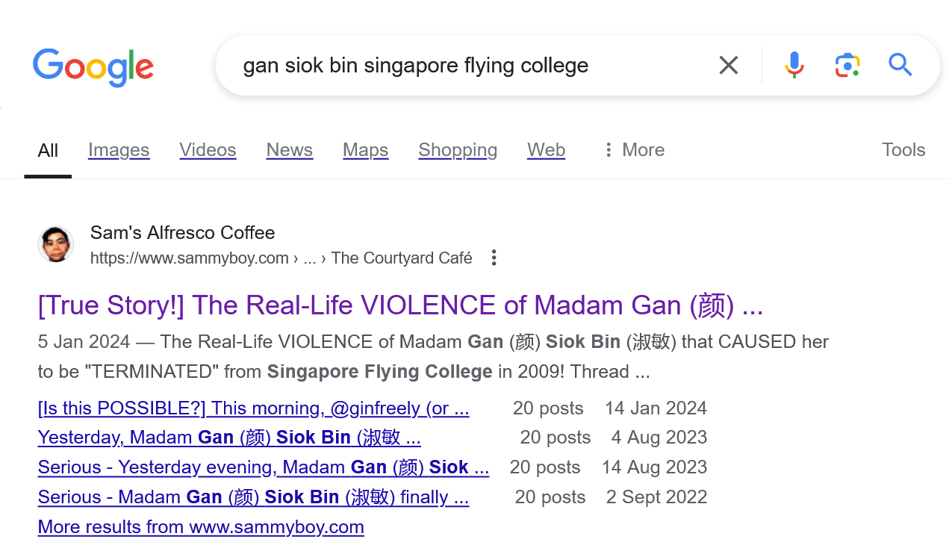This screenshot has height=560, width=949.
Task: Open three-dot menu beside sammyboy result
Action: 494,258
